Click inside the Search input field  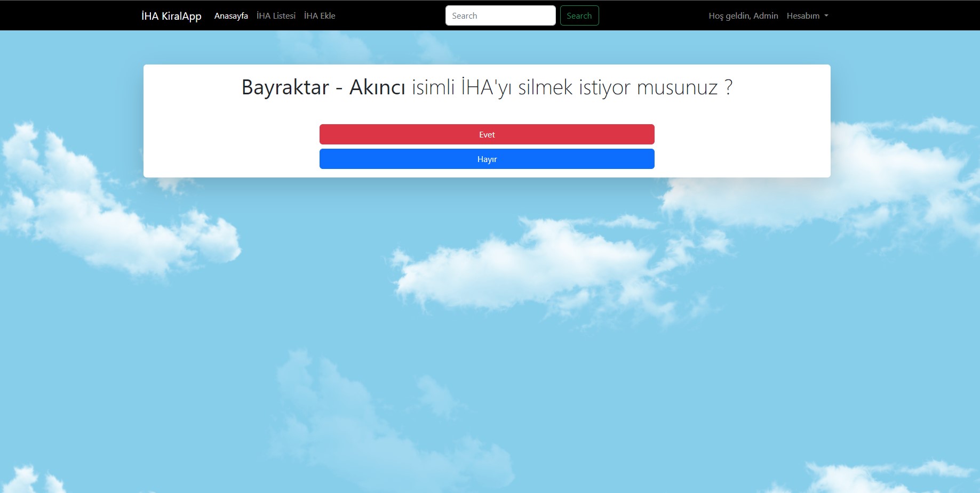[500, 15]
